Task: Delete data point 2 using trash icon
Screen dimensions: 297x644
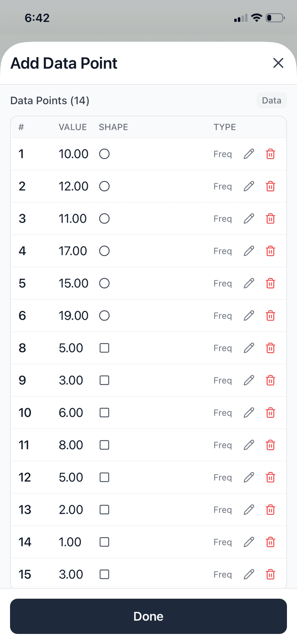Action: 270,186
